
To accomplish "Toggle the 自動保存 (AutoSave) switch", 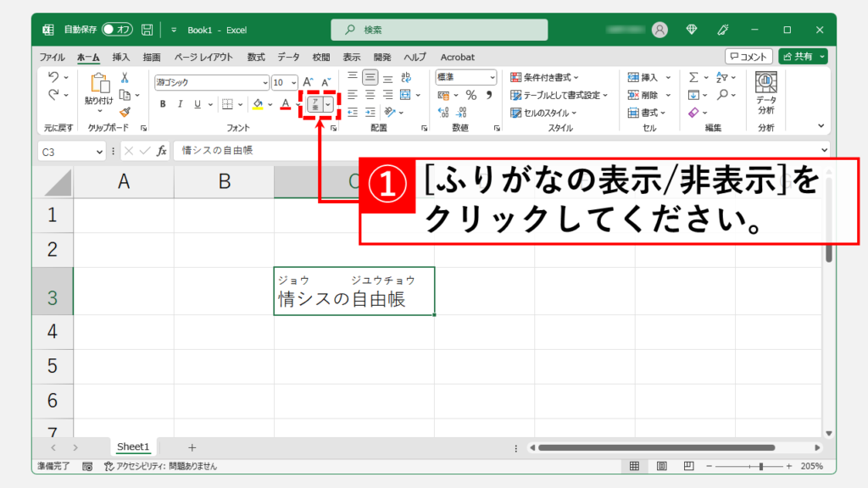I will 117,30.
